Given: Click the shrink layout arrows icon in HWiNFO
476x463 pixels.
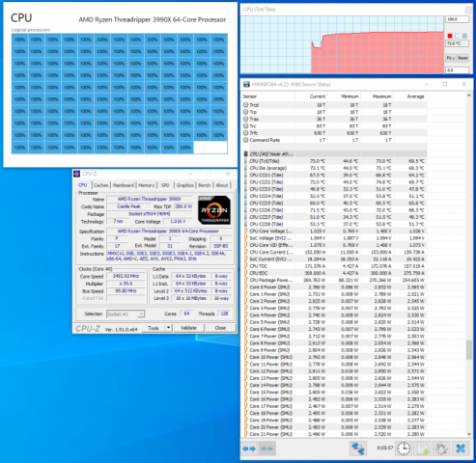Looking at the screenshot, I should click(x=266, y=449).
